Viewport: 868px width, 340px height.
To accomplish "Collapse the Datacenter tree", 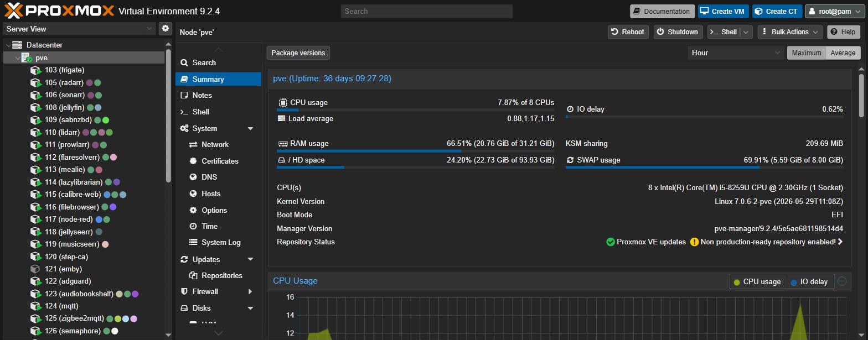I will point(8,45).
